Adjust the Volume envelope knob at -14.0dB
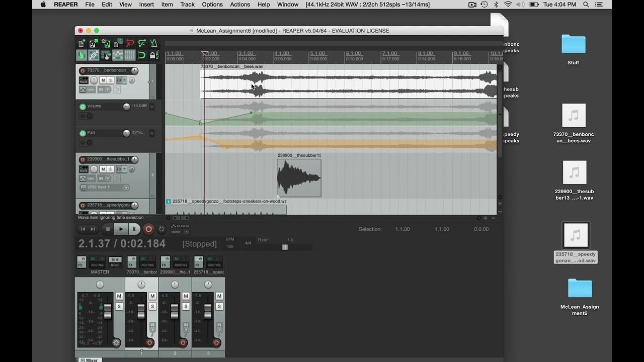The image size is (644, 362). pyautogui.click(x=126, y=106)
